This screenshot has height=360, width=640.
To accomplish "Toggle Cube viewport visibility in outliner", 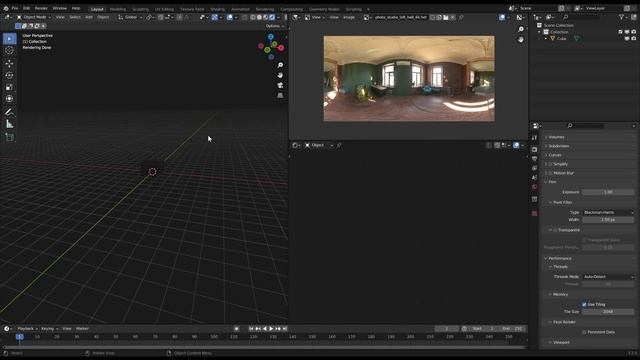I will 627,38.
